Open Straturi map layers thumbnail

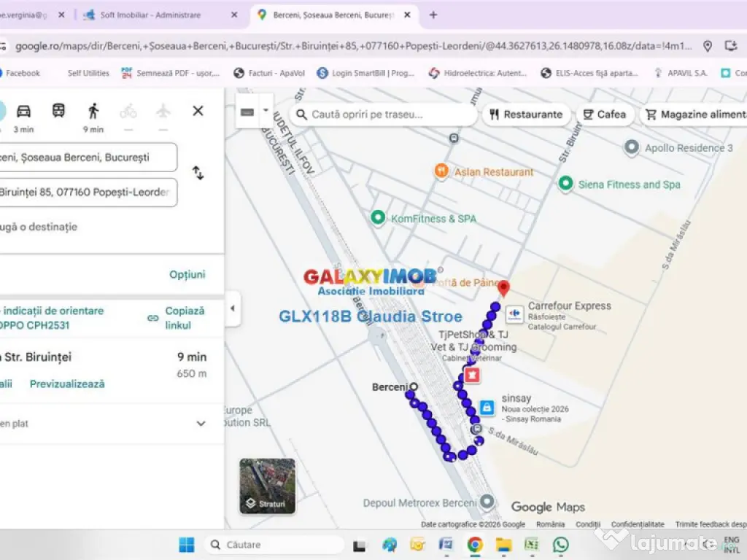[267, 486]
